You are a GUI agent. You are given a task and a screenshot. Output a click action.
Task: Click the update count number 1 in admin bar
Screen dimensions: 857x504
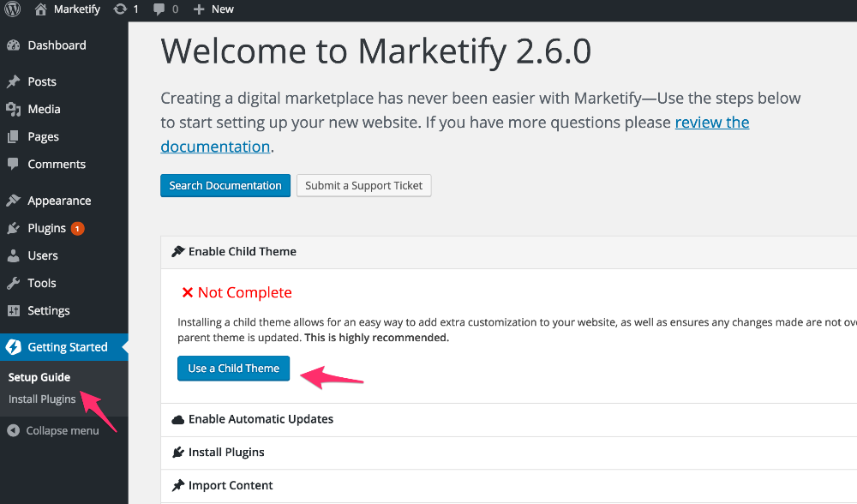(135, 9)
